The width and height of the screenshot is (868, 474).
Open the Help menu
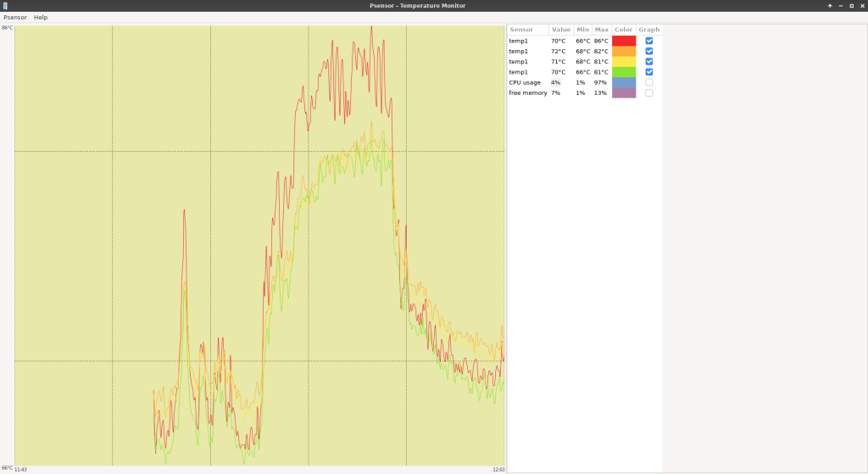[x=41, y=17]
